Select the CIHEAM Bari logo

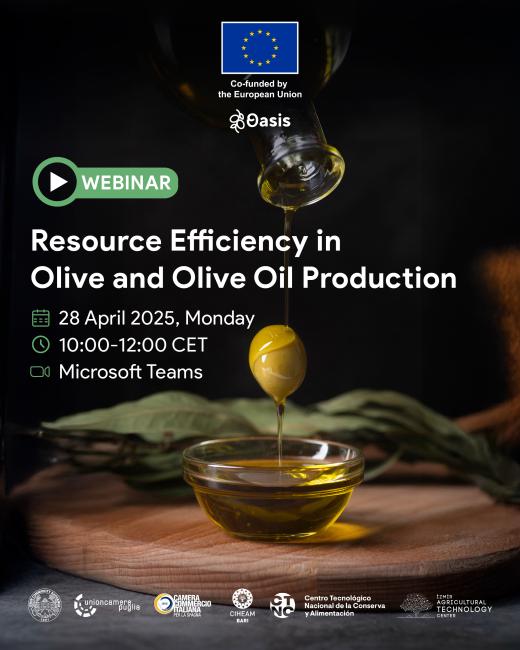(243, 606)
